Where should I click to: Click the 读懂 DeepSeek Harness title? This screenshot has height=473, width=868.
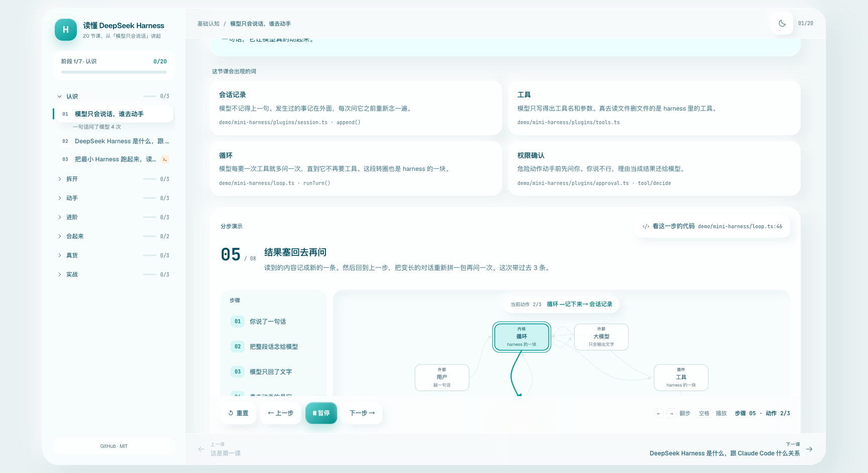pos(124,26)
